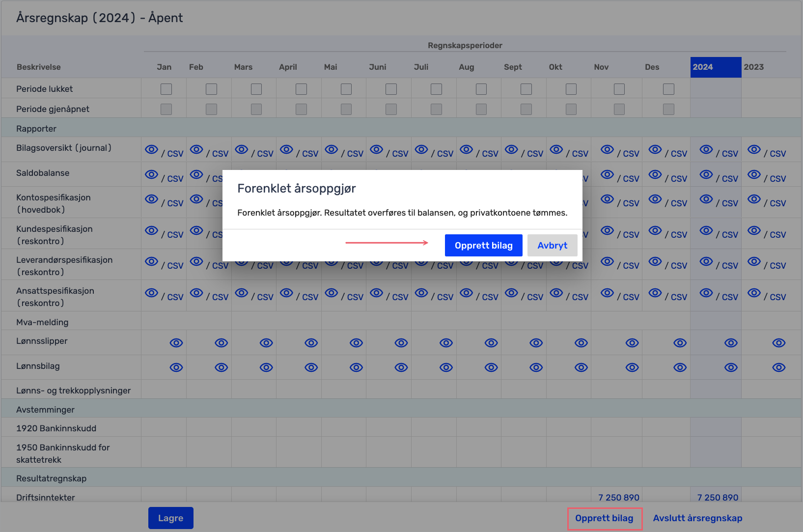Select the 2024 year column header
The width and height of the screenshot is (803, 532).
click(x=715, y=67)
